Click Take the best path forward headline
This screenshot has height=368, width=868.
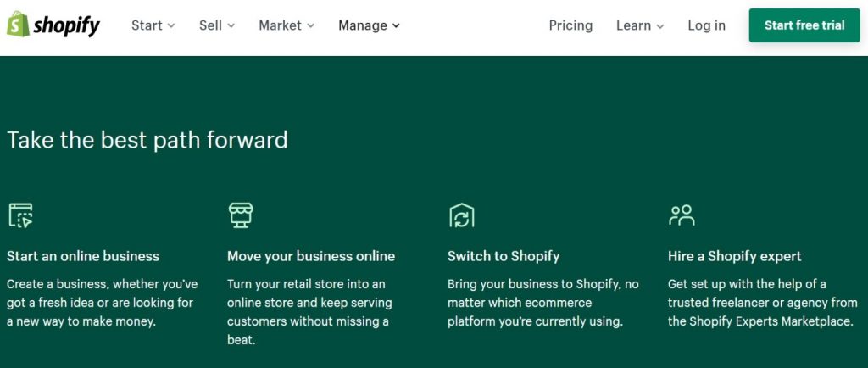147,140
